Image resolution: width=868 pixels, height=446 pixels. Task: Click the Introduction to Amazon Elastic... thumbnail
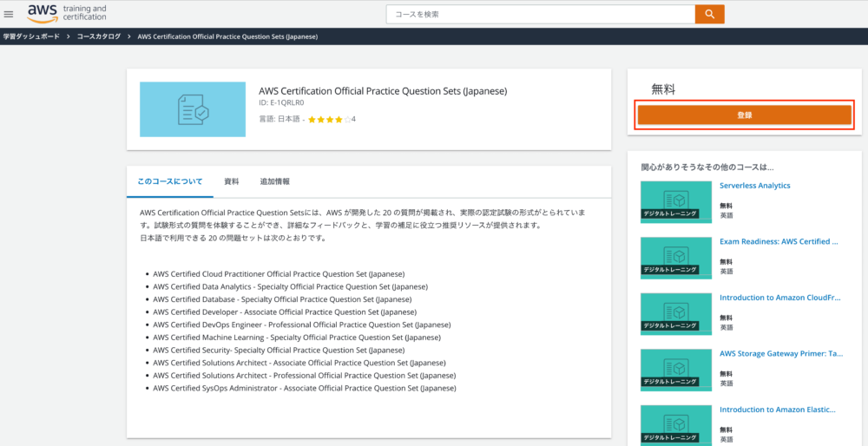click(x=676, y=425)
